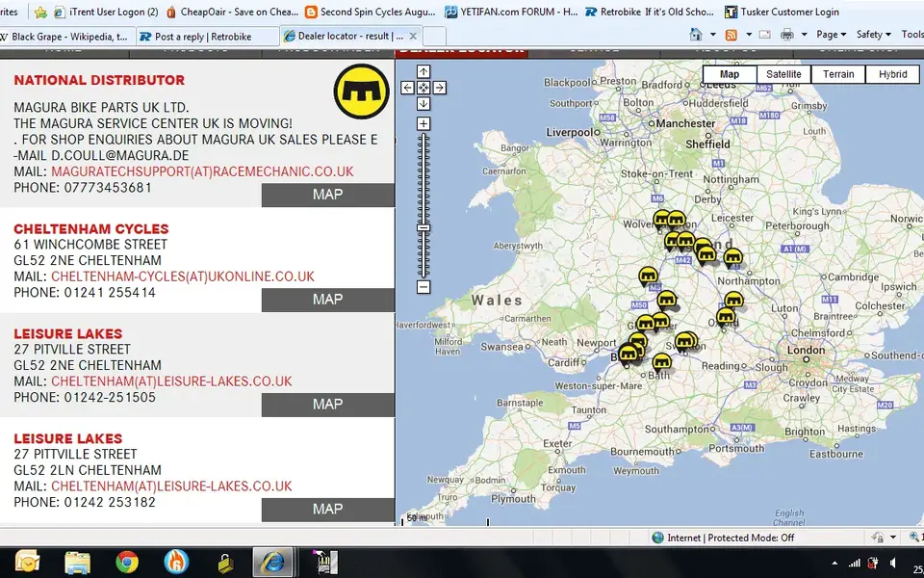Screen dimensions: 924x578
Task: Click dealer marker near Oxford
Action: click(726, 317)
